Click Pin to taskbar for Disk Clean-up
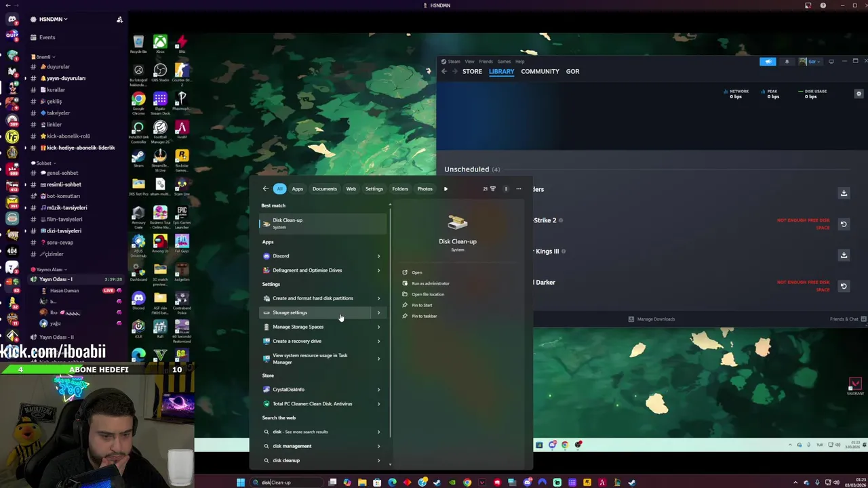This screenshot has width=868, height=488. pos(424,316)
